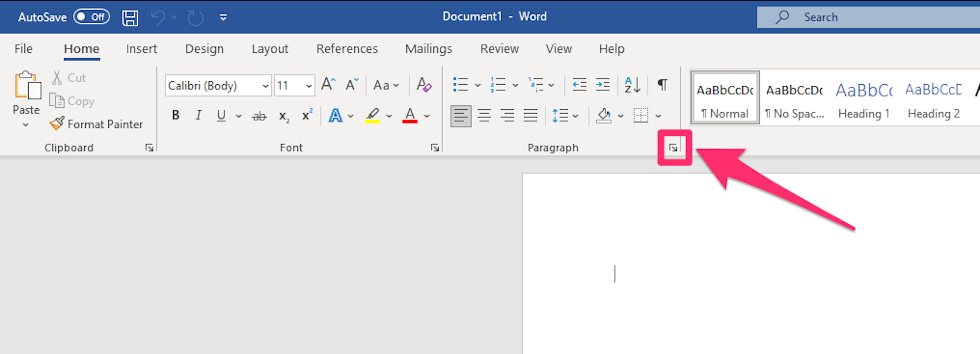Open the Change Case Aa dropdown
The height and width of the screenshot is (354, 980).
tap(386, 85)
